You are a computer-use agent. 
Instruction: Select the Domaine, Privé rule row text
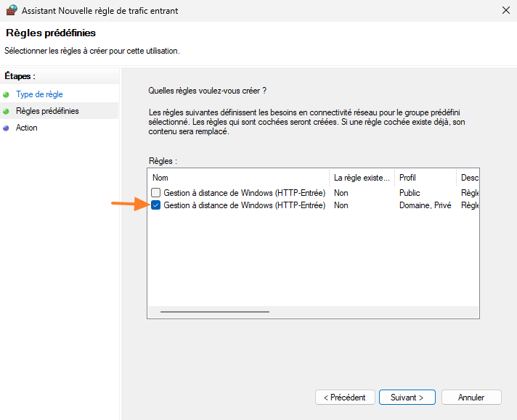(244, 205)
